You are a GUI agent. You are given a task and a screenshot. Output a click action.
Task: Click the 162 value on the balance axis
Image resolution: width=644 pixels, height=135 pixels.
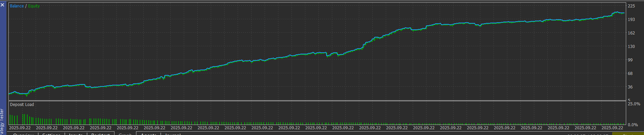[x=631, y=33]
